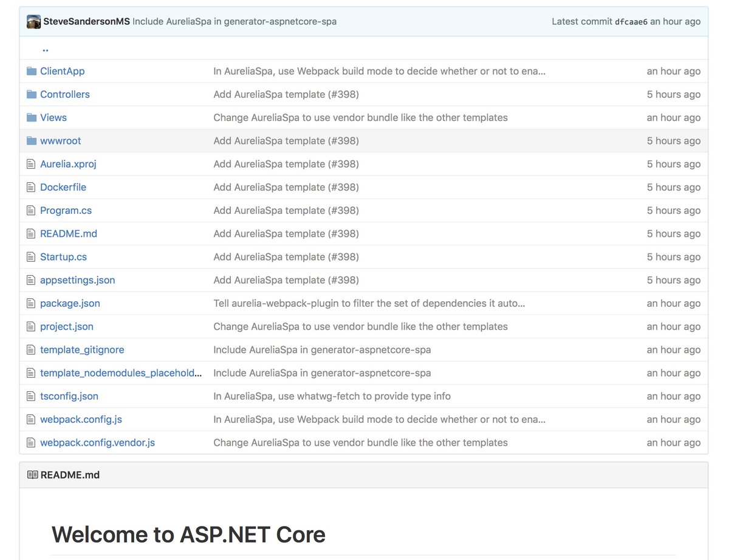This screenshot has height=560, width=729.
Task: Open Program.cs file
Action: pos(66,210)
